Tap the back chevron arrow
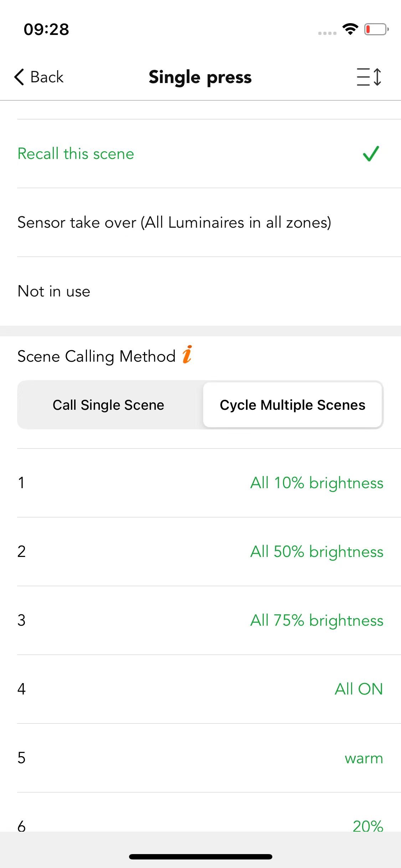The width and height of the screenshot is (401, 868). point(19,77)
